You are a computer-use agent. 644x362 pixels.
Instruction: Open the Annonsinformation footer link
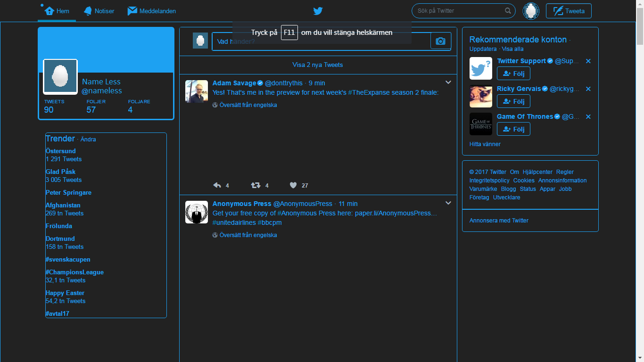[x=562, y=181]
